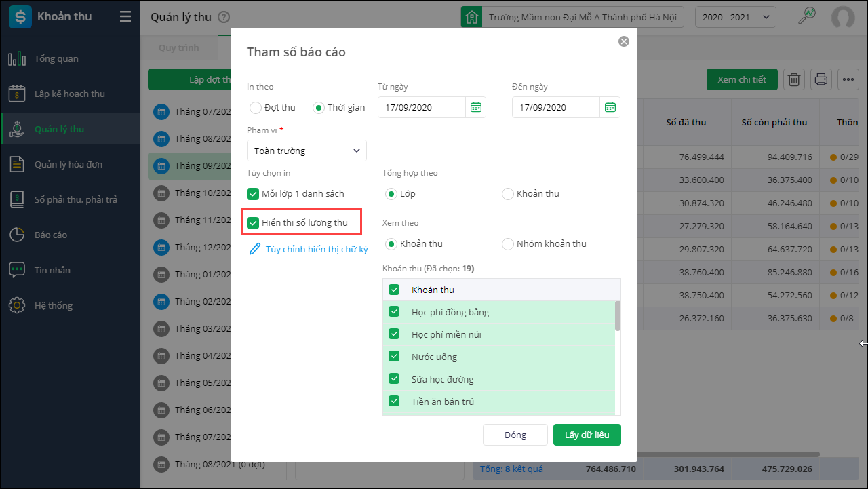Go to Lập kế hoạch thu menu

coord(69,94)
